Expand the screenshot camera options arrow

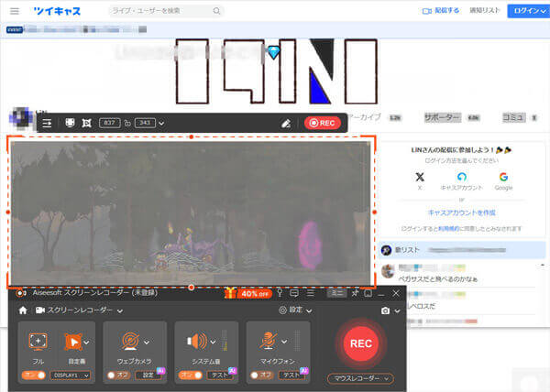coord(397,310)
